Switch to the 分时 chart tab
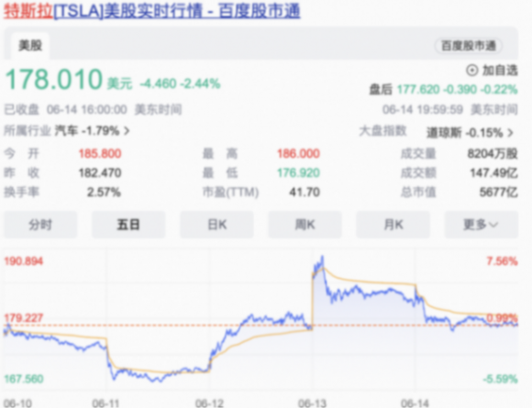The width and height of the screenshot is (532, 408). 40,225
